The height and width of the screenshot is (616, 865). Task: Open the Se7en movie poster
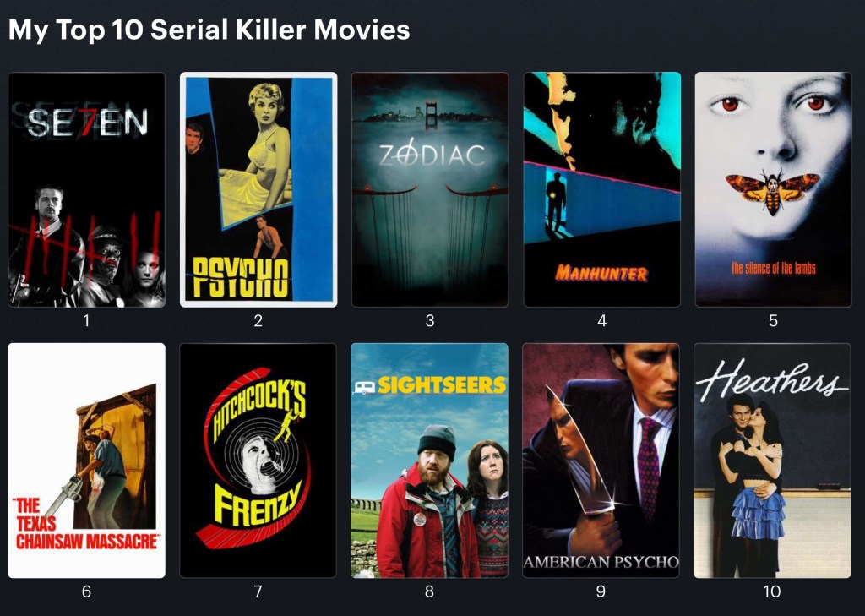point(87,189)
